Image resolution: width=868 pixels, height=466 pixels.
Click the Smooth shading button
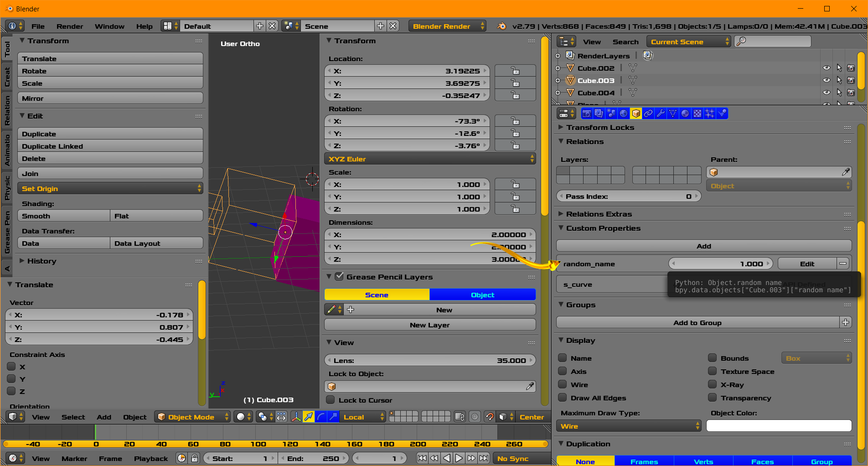point(63,216)
